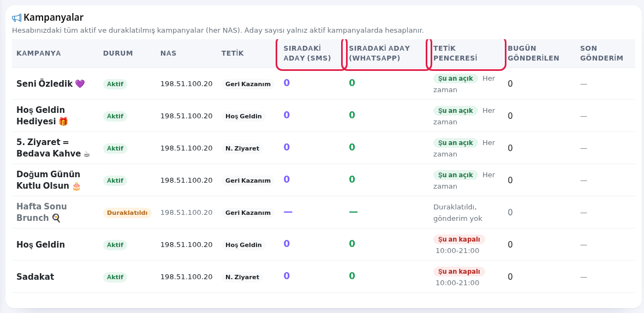The width and height of the screenshot is (644, 313).
Task: Click the last-send dash for Seni Özledik
Action: tap(583, 83)
